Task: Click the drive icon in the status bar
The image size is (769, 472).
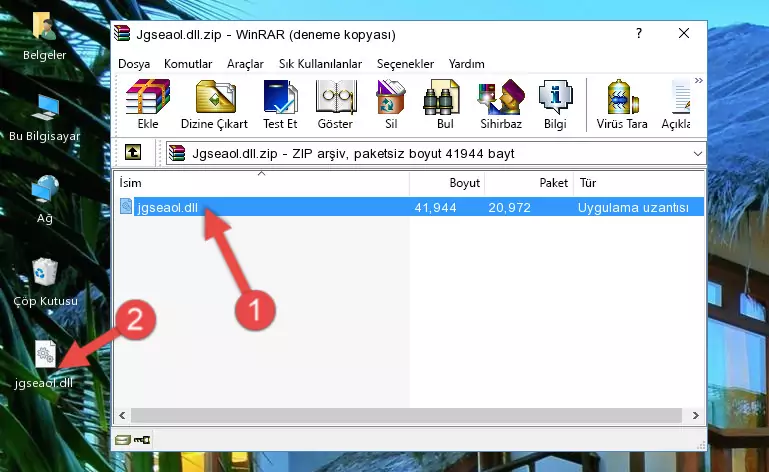Action: click(x=123, y=440)
